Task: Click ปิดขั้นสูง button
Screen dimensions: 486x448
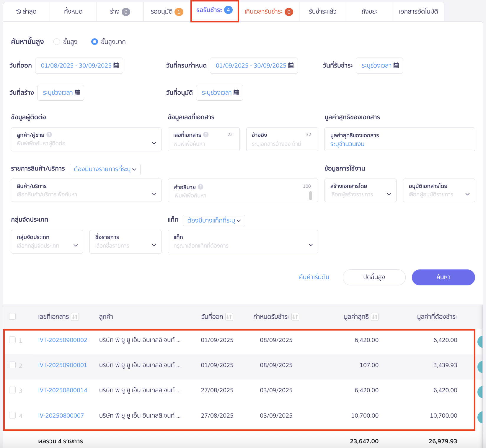Action: (x=374, y=277)
